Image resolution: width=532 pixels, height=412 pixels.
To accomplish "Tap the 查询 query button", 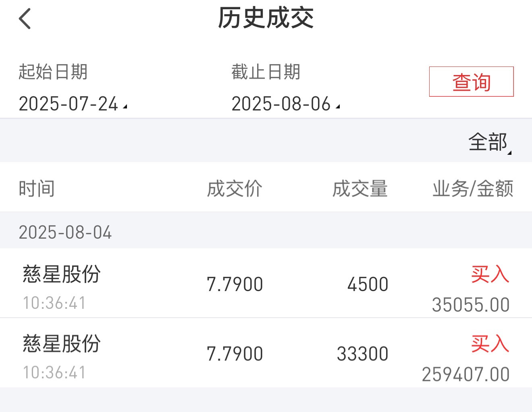I will (471, 81).
